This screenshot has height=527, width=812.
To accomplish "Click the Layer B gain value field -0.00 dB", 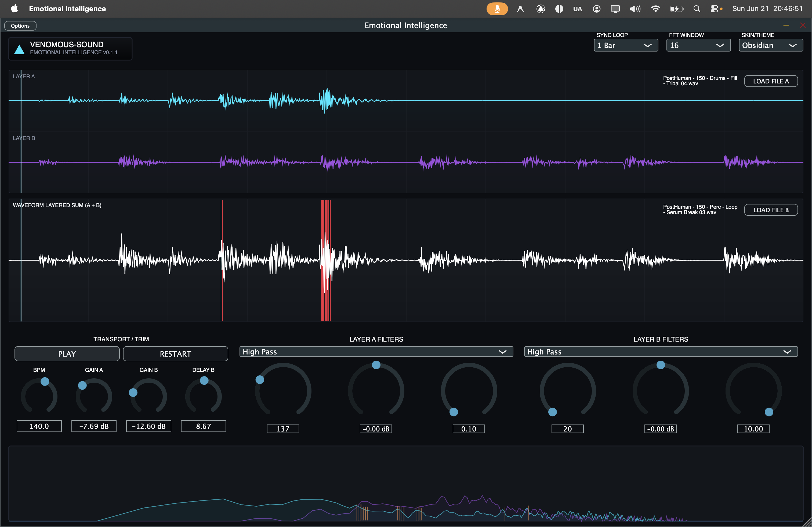I will (x=661, y=429).
